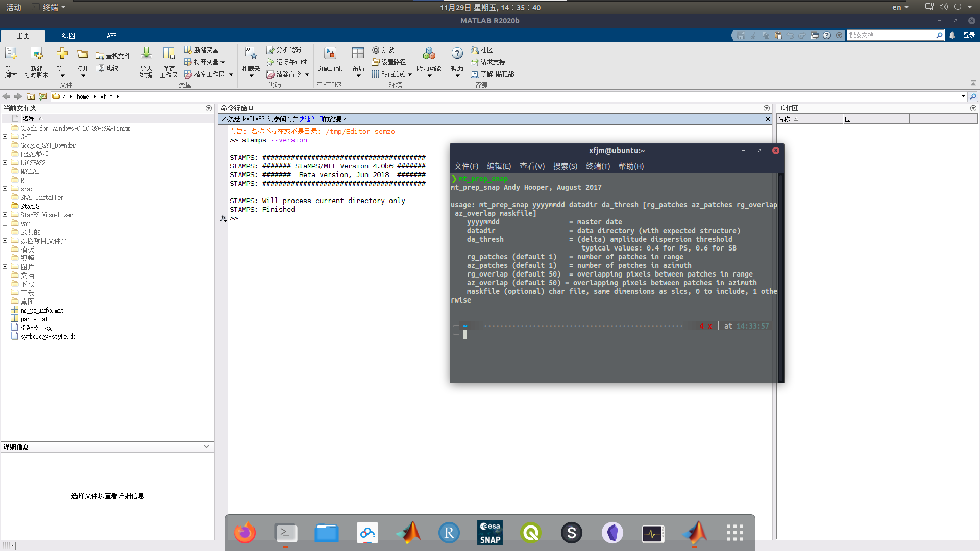Click the Login button
Image resolution: width=980 pixels, height=551 pixels.
point(969,35)
